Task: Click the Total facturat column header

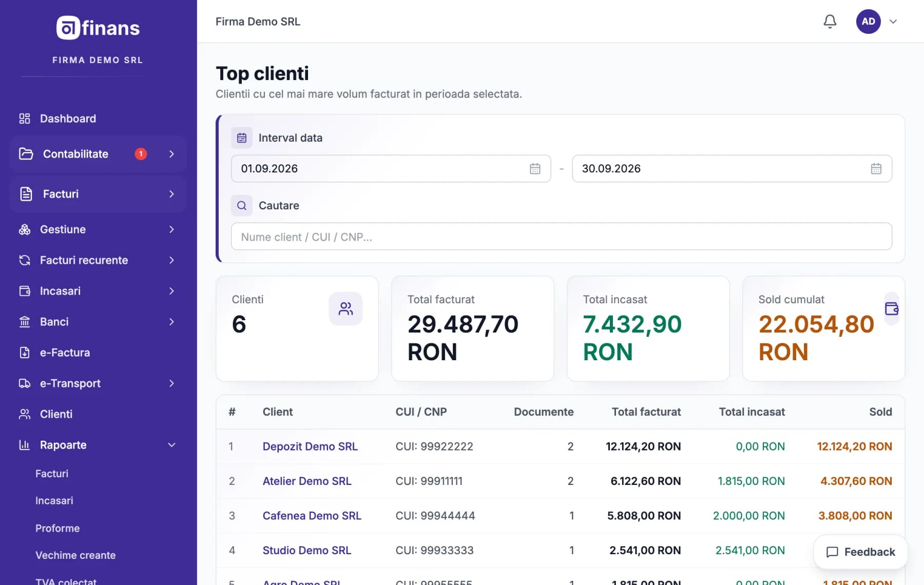Action: (646, 412)
